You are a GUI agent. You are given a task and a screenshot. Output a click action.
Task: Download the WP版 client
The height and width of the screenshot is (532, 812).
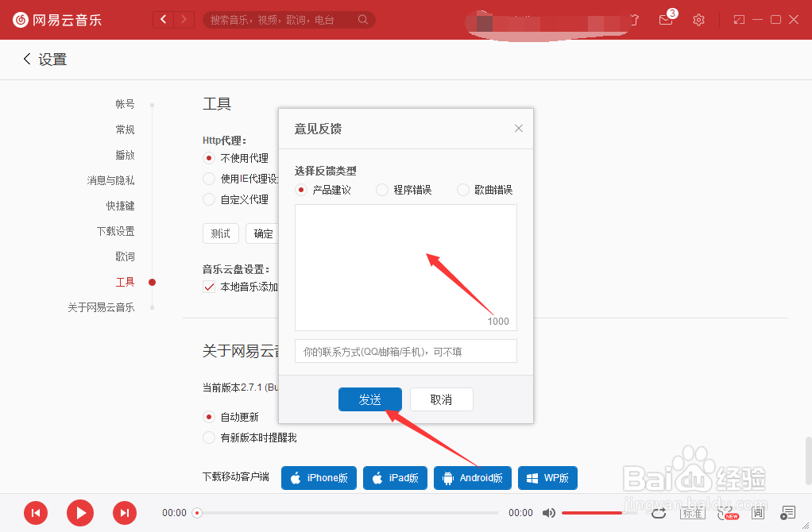548,478
